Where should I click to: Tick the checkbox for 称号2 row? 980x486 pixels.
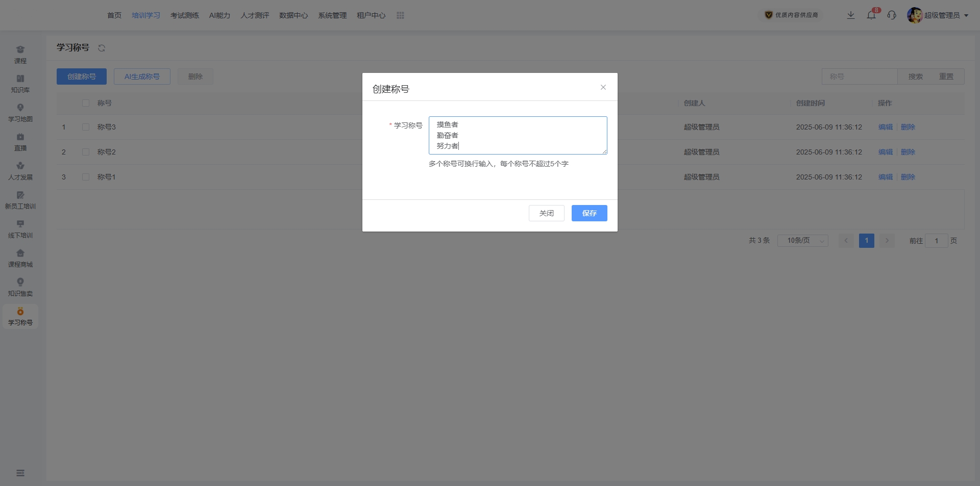click(x=86, y=152)
